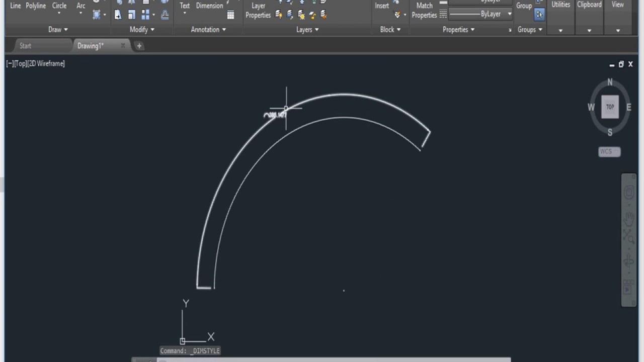Image resolution: width=644 pixels, height=362 pixels.
Task: Select the Dimension tool
Action: (209, 6)
